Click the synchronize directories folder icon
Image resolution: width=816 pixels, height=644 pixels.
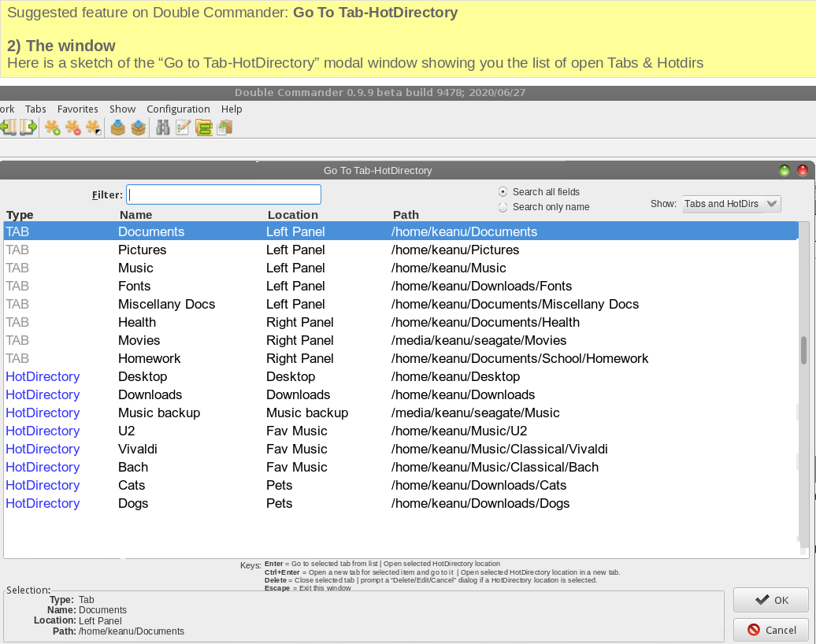click(204, 128)
